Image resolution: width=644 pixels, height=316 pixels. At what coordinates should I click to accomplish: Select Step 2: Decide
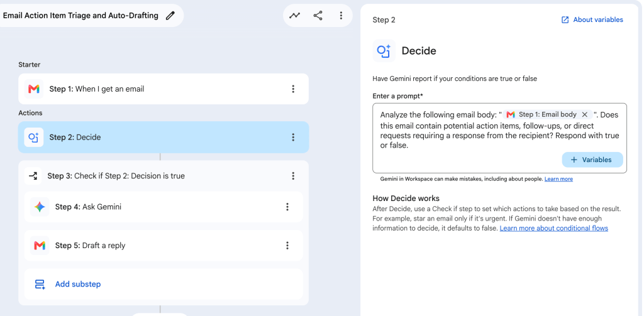(x=164, y=138)
